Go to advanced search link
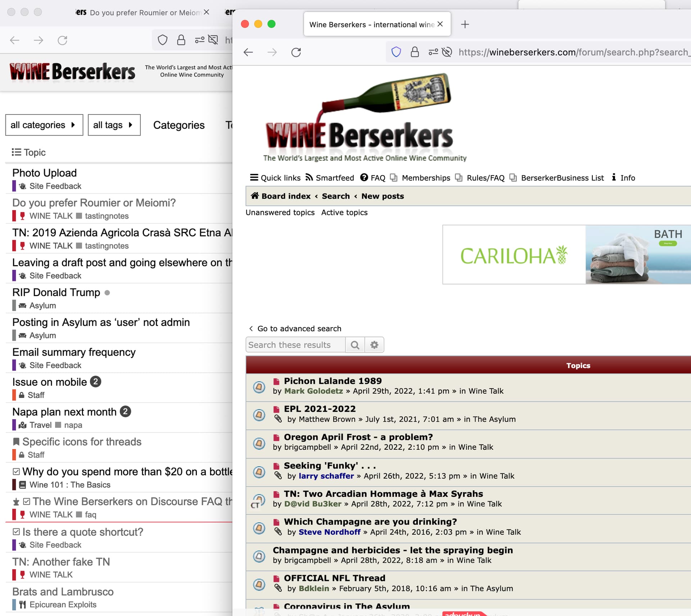Image resolution: width=691 pixels, height=616 pixels. pos(299,329)
